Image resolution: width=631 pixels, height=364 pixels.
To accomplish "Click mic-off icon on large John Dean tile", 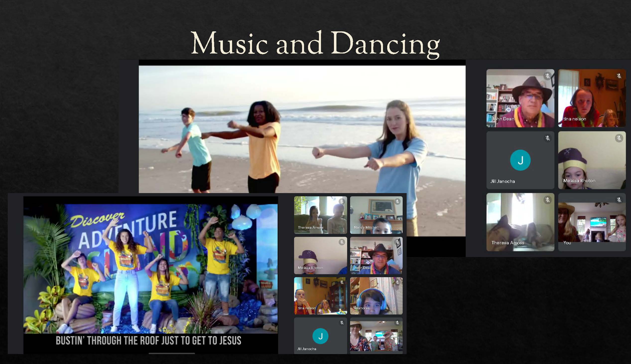I will tap(547, 76).
